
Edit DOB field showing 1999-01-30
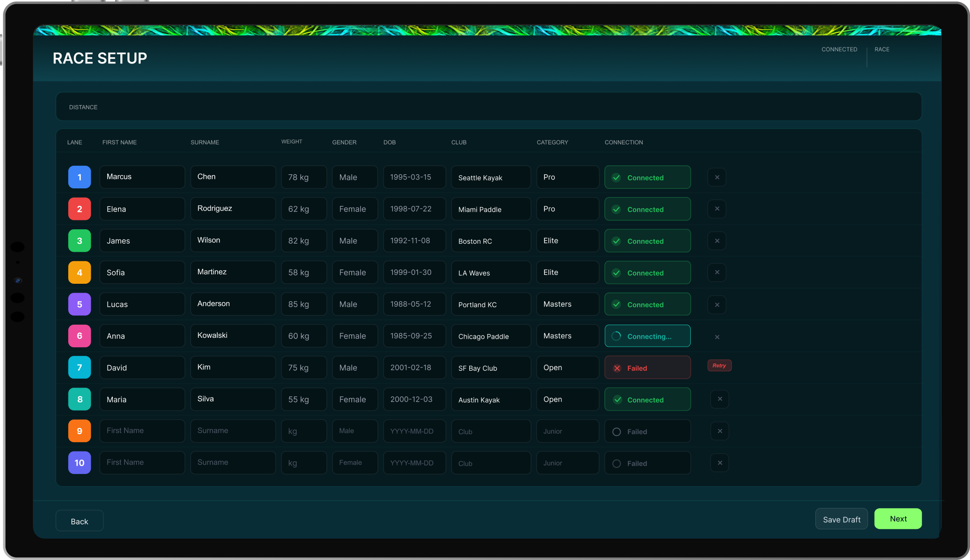click(414, 272)
